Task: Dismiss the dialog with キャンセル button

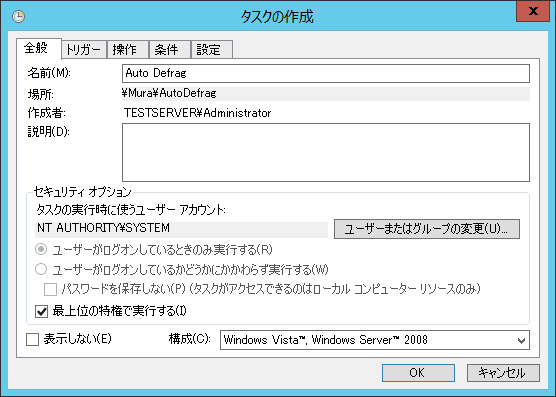Action: point(503,373)
